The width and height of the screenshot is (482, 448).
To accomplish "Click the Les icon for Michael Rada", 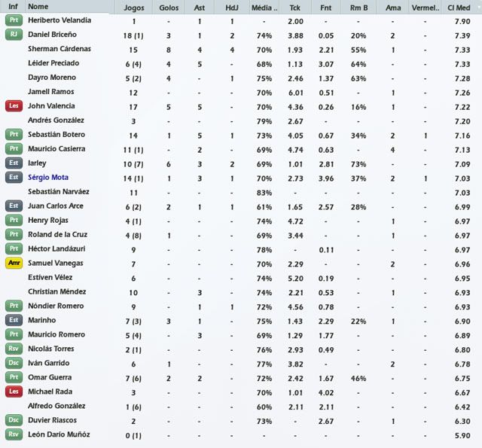I will tap(14, 392).
